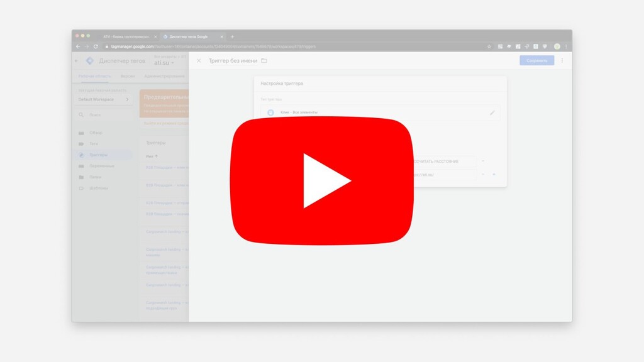Click the РАССЧИТАТЬ РАССТОЯНИЕ value field
This screenshot has height=362, width=644.
click(445, 162)
